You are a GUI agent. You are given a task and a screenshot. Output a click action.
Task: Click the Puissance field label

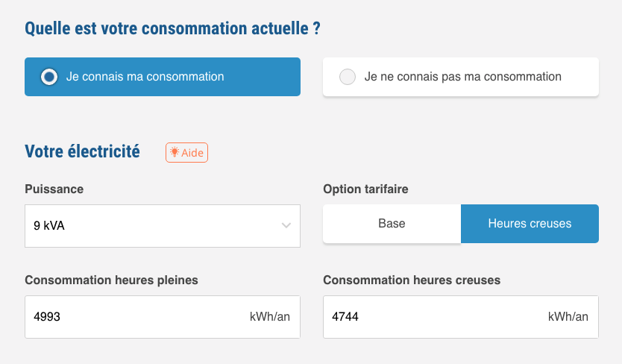click(54, 189)
